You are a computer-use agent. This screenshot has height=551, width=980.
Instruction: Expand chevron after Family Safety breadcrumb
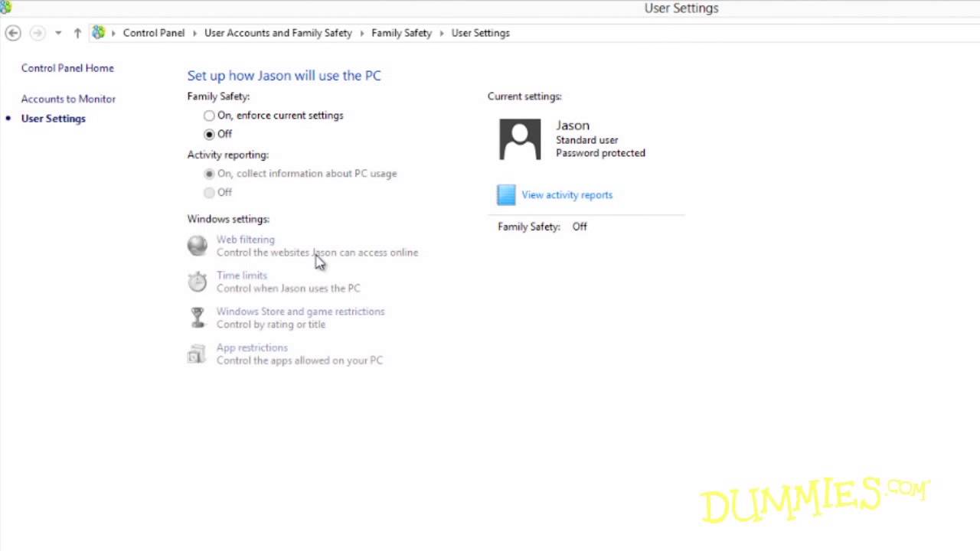pos(442,33)
